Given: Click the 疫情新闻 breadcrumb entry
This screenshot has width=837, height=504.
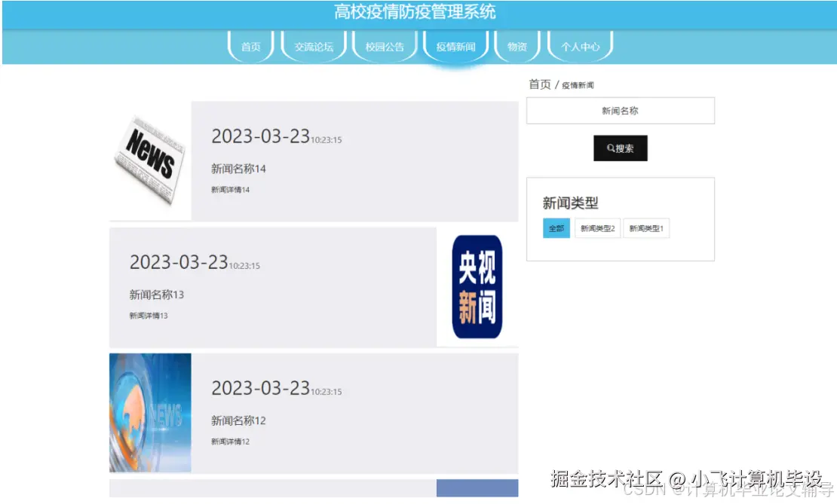Looking at the screenshot, I should coord(578,84).
